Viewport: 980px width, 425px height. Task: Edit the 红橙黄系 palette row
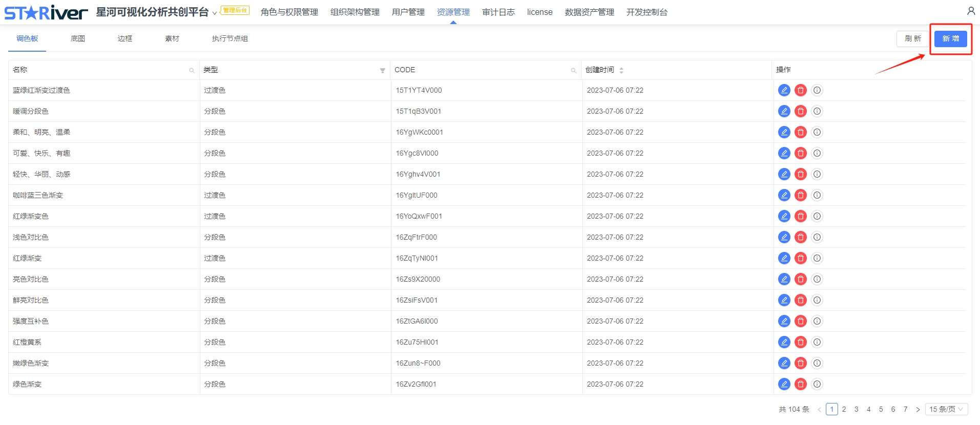tap(784, 342)
